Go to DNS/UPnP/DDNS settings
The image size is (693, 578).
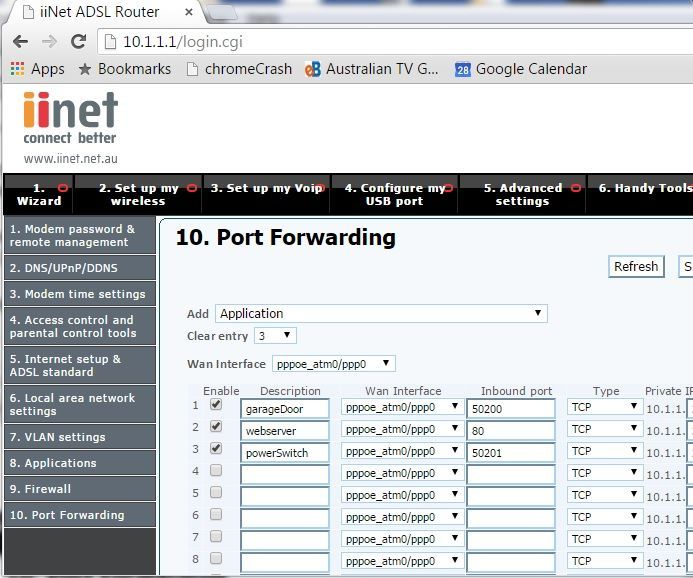click(80, 268)
